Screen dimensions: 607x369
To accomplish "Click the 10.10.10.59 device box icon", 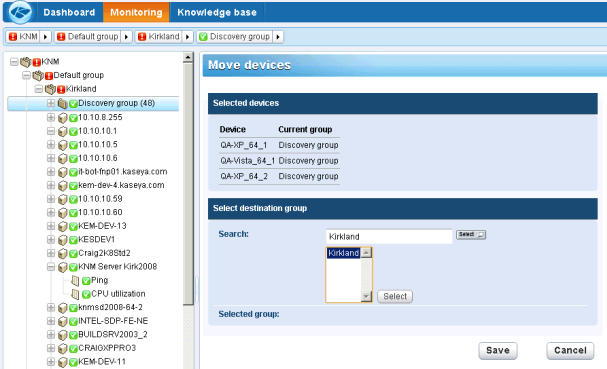I will click(62, 199).
